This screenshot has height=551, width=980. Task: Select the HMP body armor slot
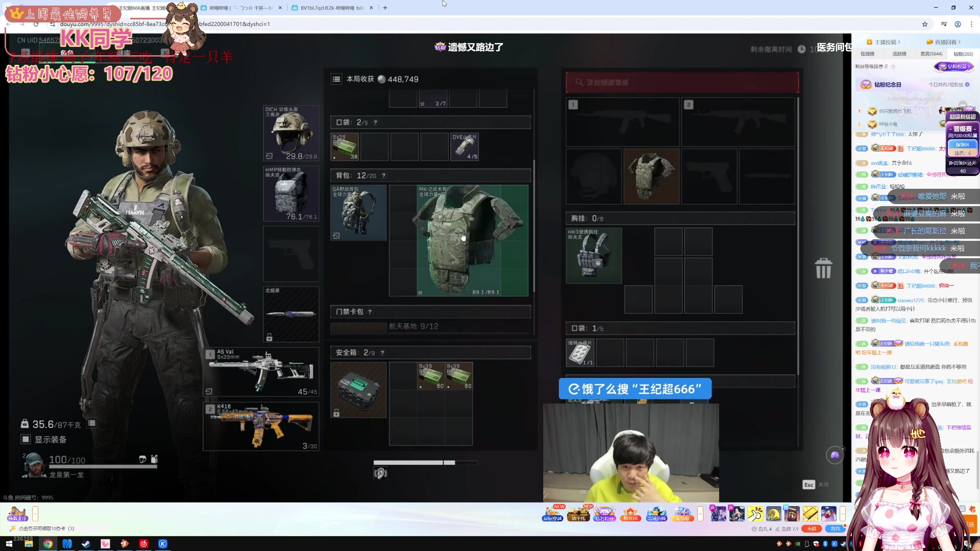(x=291, y=193)
